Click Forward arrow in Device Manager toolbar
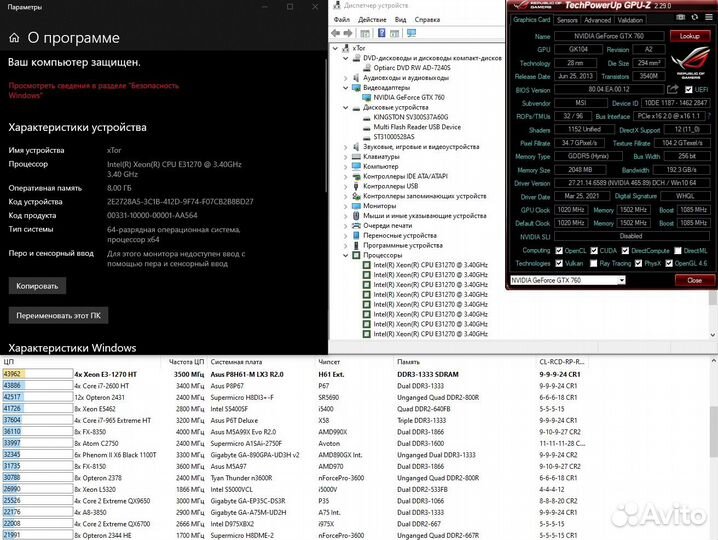The width and height of the screenshot is (718, 540). pyautogui.click(x=348, y=33)
